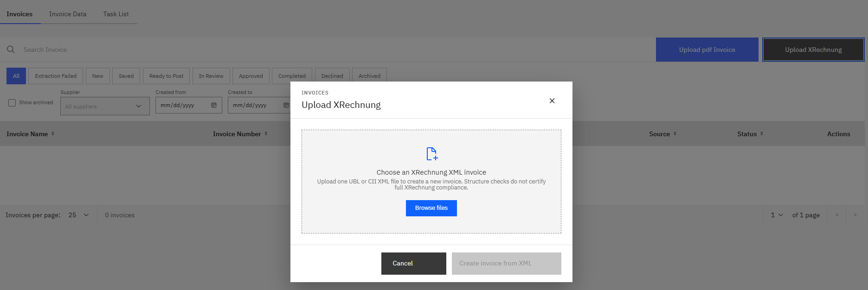Select the All status filter
868x290 pixels.
pos(16,76)
